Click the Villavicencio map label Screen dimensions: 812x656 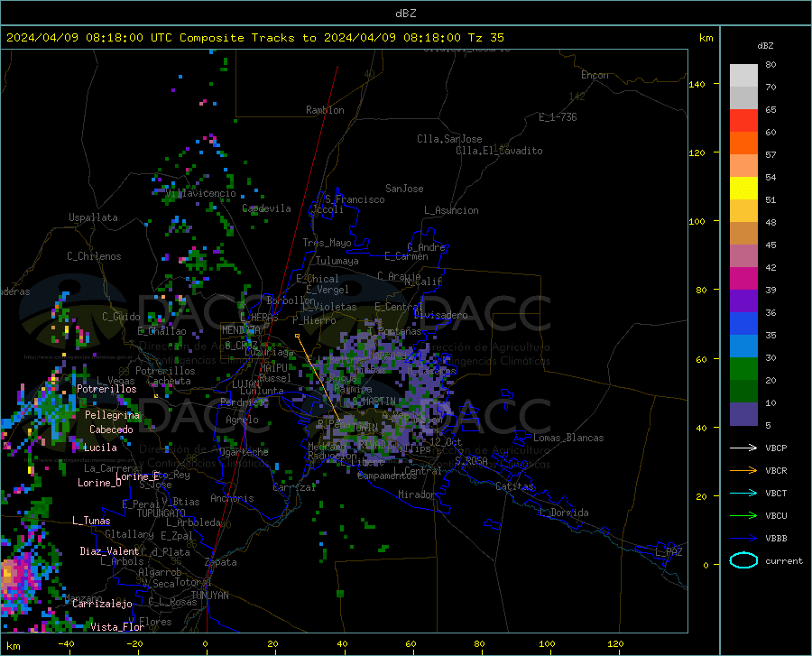[x=200, y=193]
